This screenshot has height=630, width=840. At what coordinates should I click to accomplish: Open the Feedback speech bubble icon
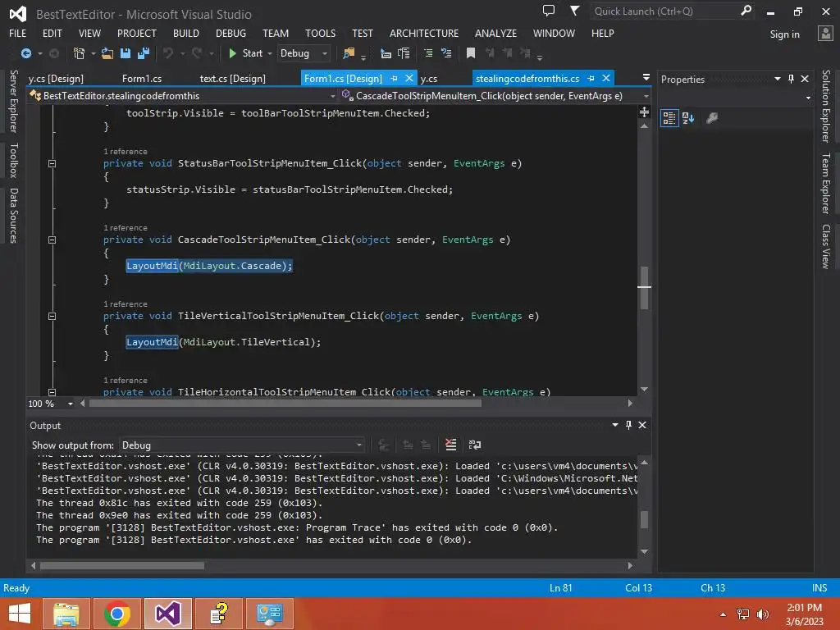[549, 11]
